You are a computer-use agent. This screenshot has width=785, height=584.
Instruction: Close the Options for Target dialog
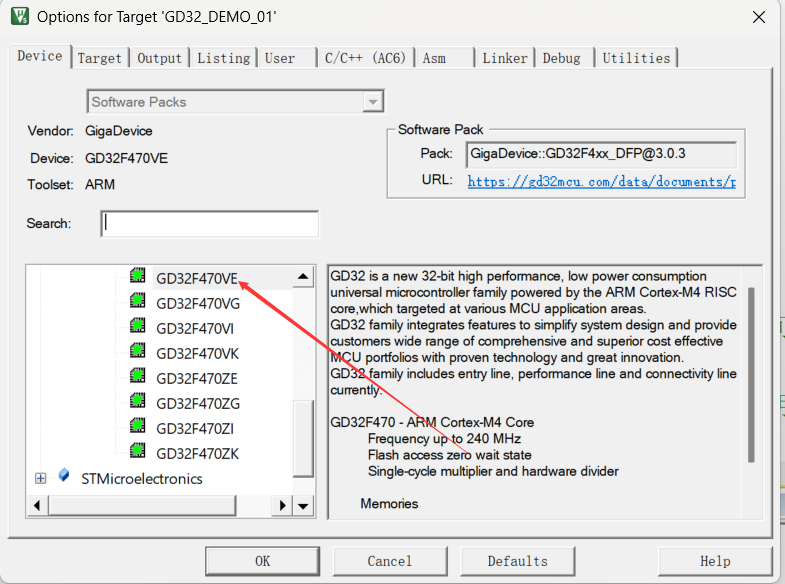pos(759,17)
